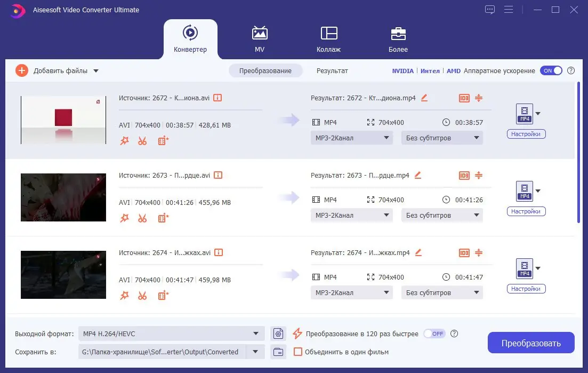Open info for source 2674 file
The height and width of the screenshot is (373, 588).
218,252
